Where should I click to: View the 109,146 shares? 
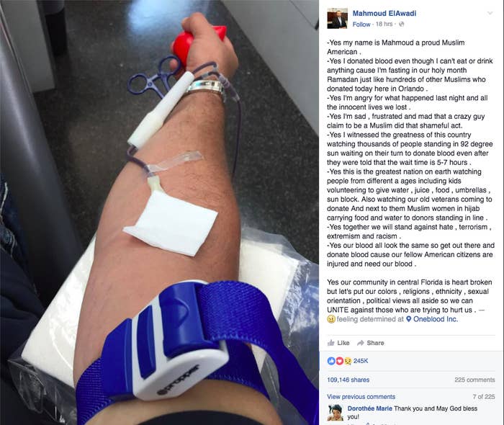click(348, 380)
